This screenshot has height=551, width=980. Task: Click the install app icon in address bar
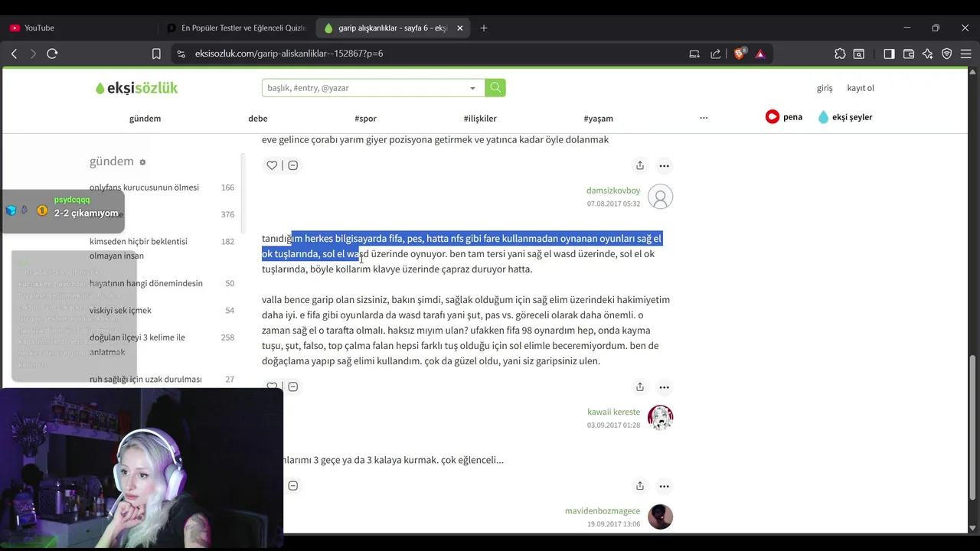click(694, 54)
